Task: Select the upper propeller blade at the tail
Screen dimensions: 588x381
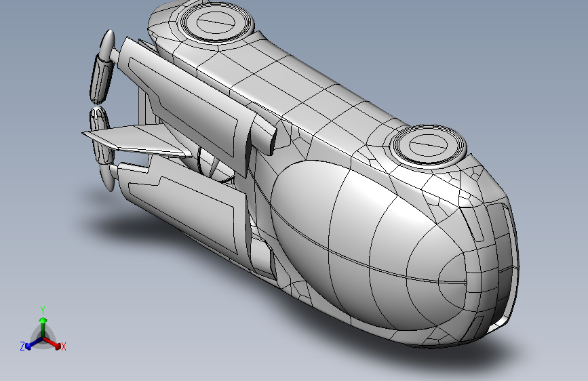Action: pyautogui.click(x=102, y=66)
